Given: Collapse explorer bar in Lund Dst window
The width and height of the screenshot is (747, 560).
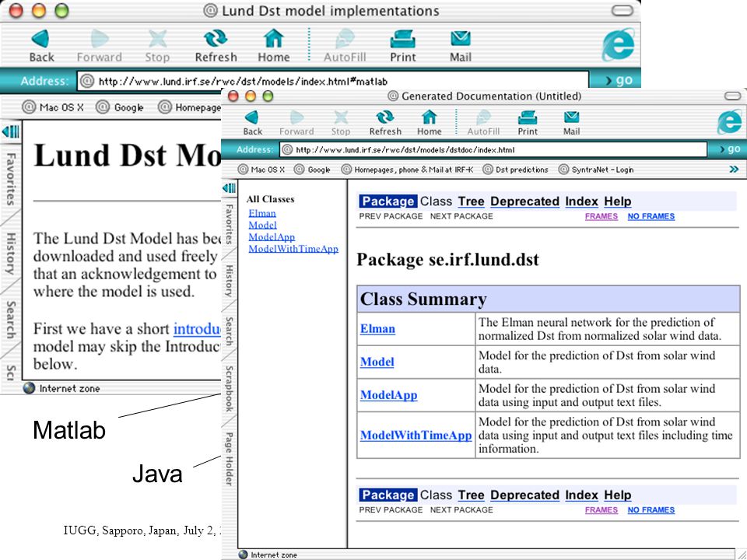Looking at the screenshot, I should coord(10,131).
